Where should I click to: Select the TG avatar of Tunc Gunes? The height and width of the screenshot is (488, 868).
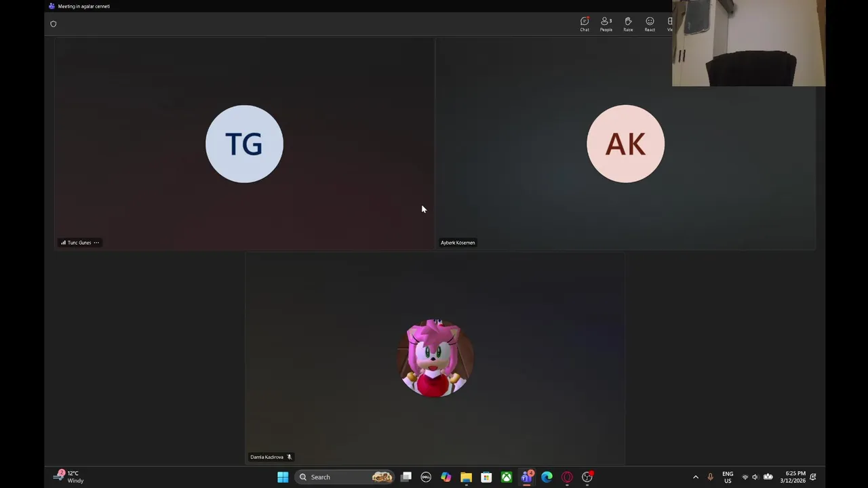(x=244, y=144)
